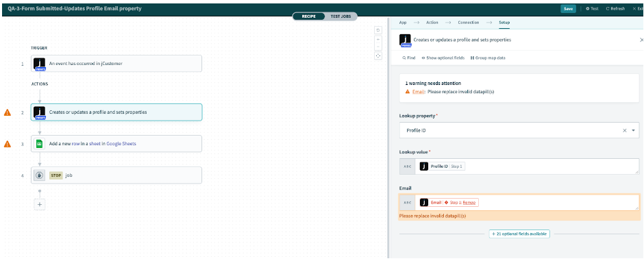Image resolution: width=644 pixels, height=261 pixels.
Task: Click warning icon beside step 2
Action: (8, 112)
